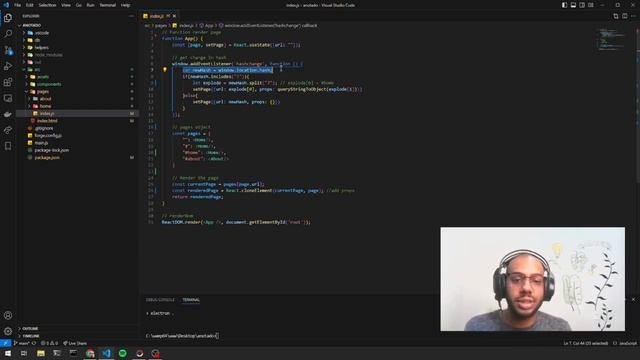Open the Live Share view in activity bar
Image resolution: width=640 pixels, height=360 pixels.
click(x=8, y=130)
